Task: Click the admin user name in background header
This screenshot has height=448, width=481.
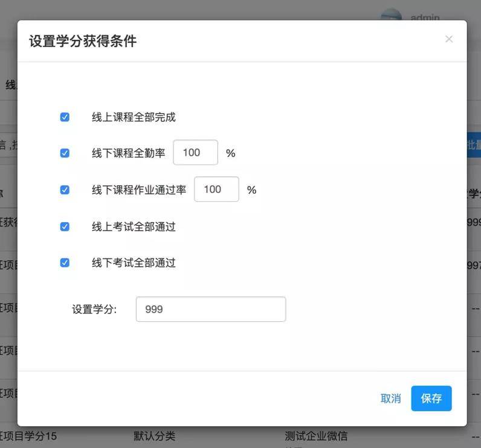Action: (x=425, y=17)
